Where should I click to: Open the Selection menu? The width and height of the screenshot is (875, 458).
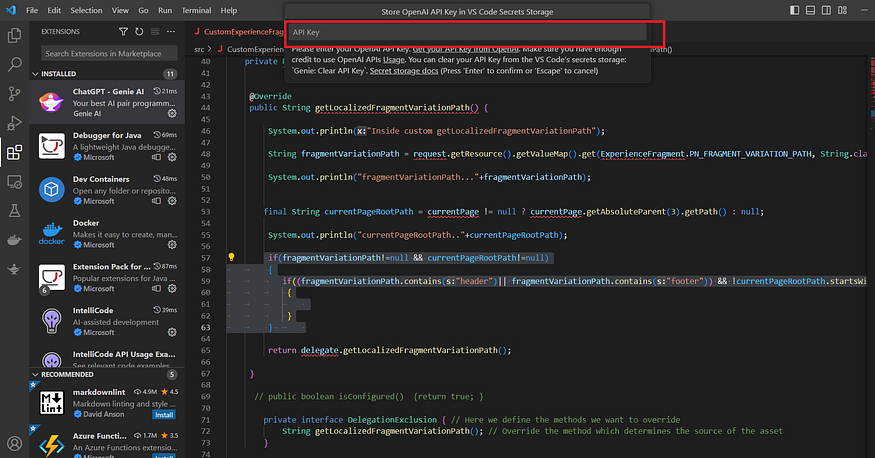(x=86, y=10)
